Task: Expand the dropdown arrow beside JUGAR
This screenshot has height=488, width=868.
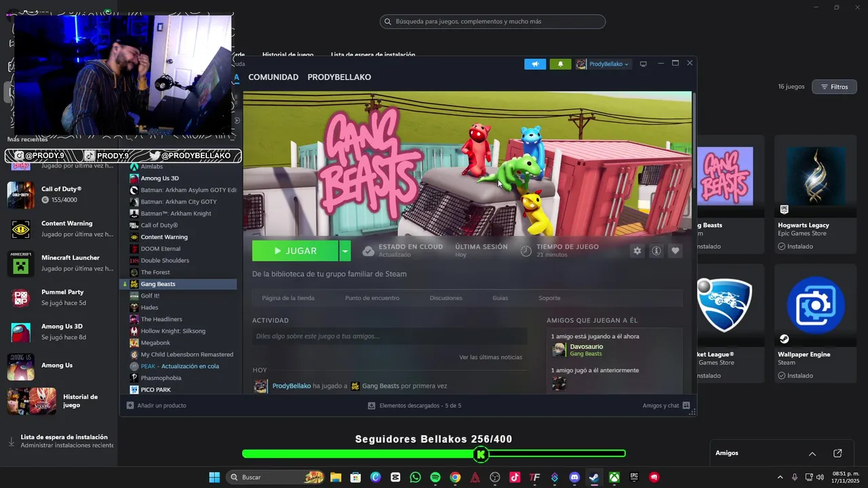Action: click(x=344, y=251)
